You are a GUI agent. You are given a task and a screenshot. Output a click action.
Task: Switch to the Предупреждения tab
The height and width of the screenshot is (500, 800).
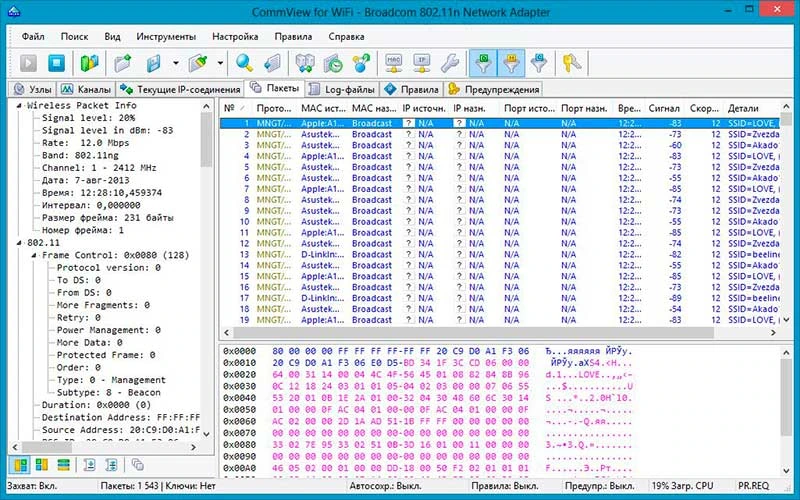(x=493, y=89)
